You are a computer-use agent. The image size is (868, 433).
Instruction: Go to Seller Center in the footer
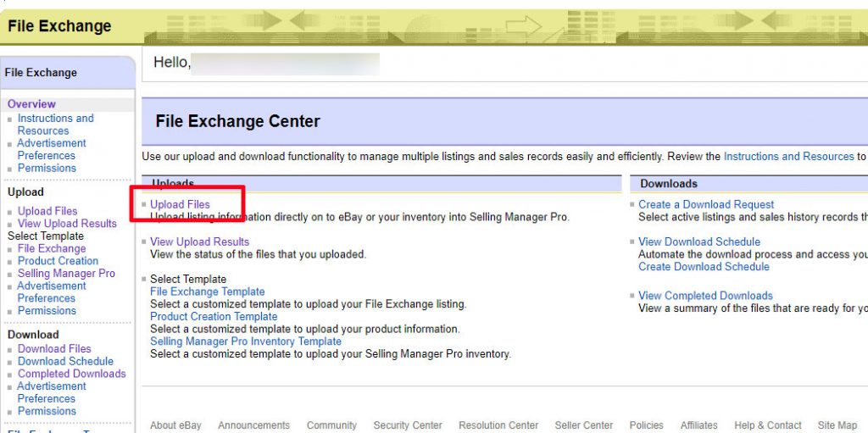[584, 425]
